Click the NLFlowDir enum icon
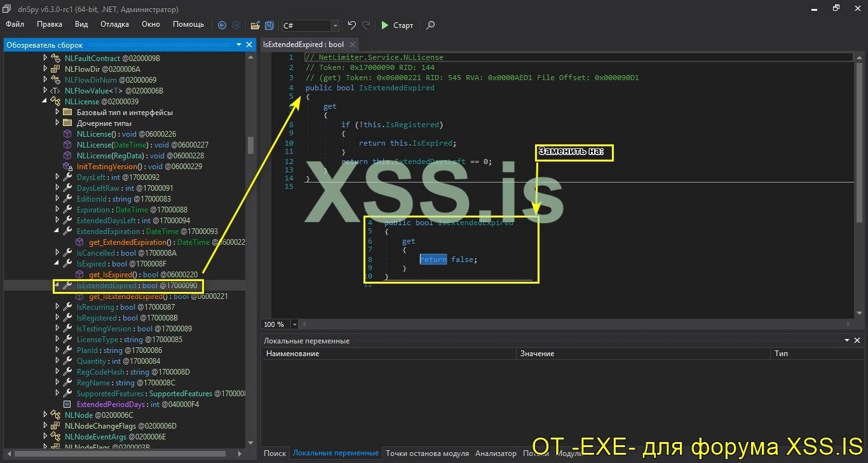868x463 pixels. [x=55, y=69]
